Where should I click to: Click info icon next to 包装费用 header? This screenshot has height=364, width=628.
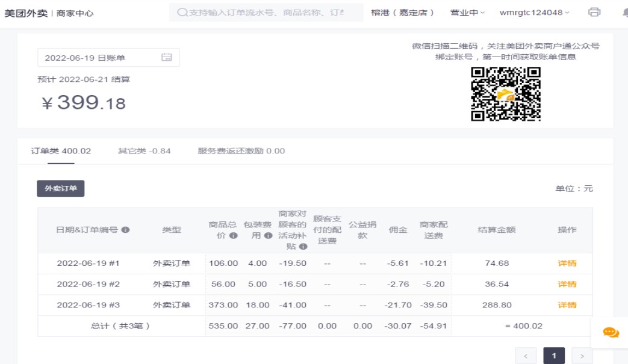[x=268, y=236]
